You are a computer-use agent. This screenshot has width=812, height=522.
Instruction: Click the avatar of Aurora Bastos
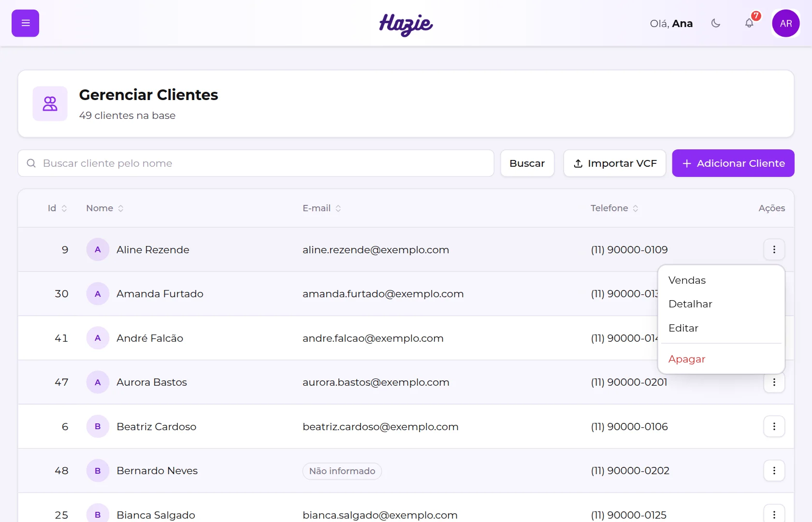coord(98,382)
